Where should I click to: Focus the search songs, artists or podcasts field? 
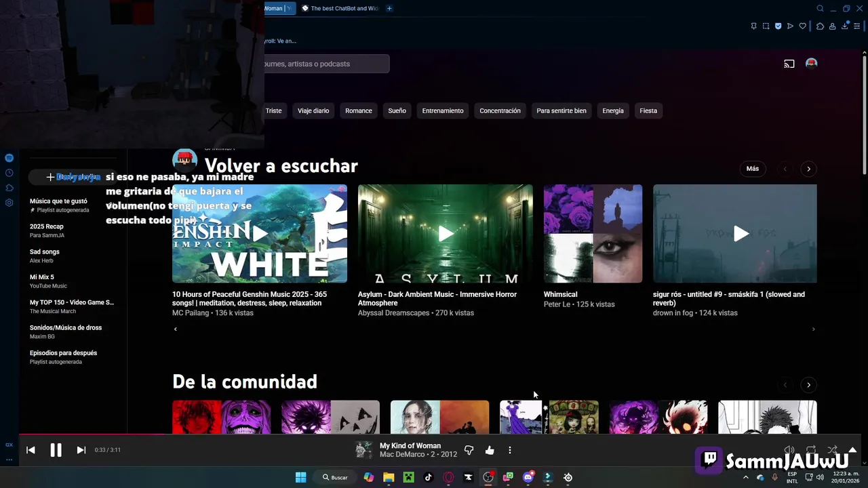pos(327,64)
